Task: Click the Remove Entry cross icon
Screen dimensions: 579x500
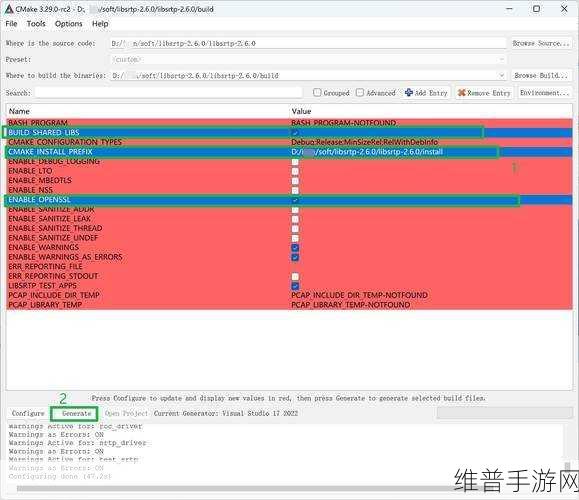Action: point(462,93)
